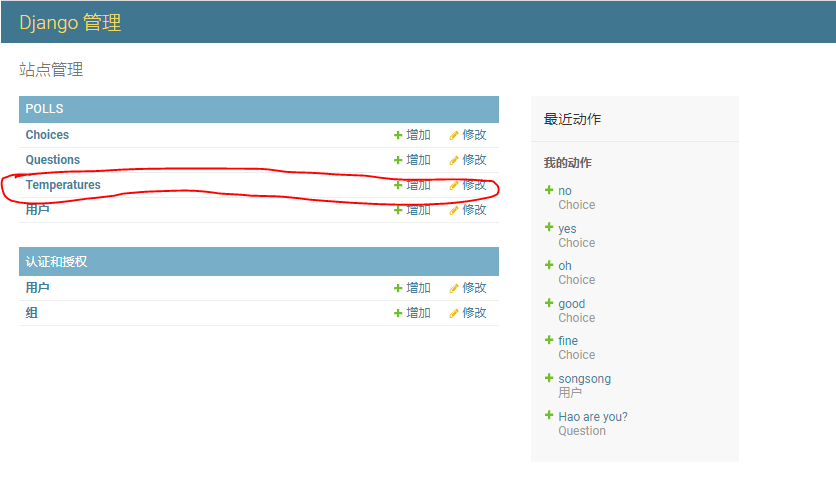This screenshot has width=836, height=500.
Task: Click 增加 in the POLLS 用户 row
Action: pos(419,210)
